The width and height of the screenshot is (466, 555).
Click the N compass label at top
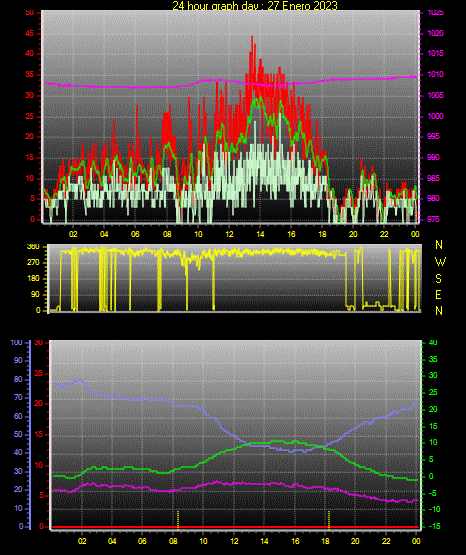point(439,245)
